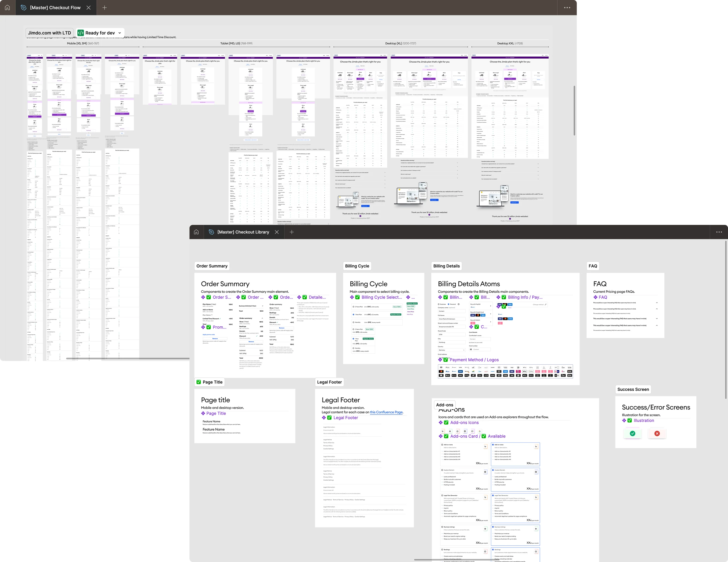Tick the unchecked Add-on name card checkbox
Image resolution: width=728 pixels, height=562 pixels.
(x=442, y=445)
